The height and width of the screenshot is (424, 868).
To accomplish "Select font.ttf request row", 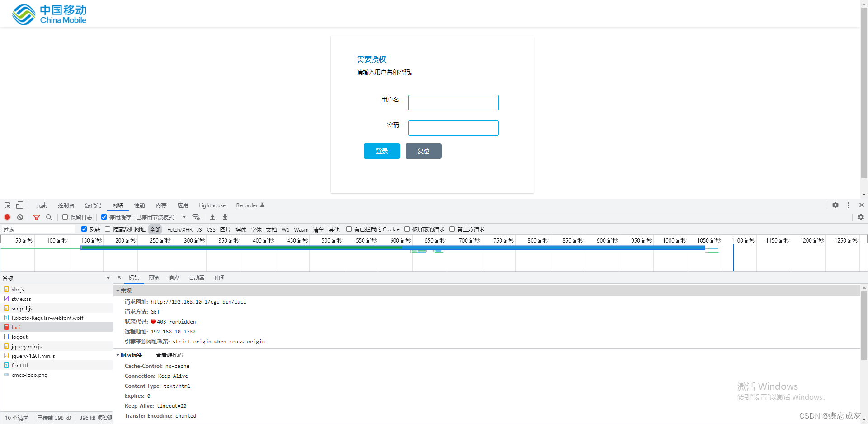I will 57,365.
